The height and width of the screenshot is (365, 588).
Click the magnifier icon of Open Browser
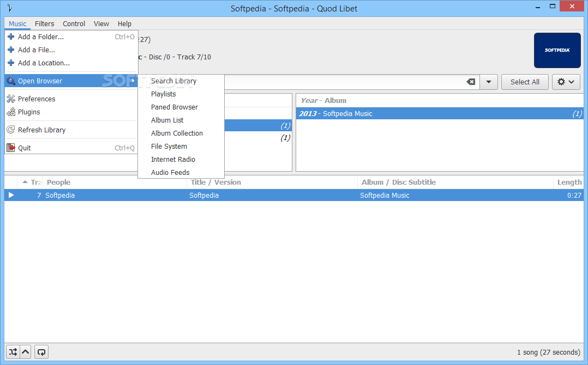click(11, 81)
